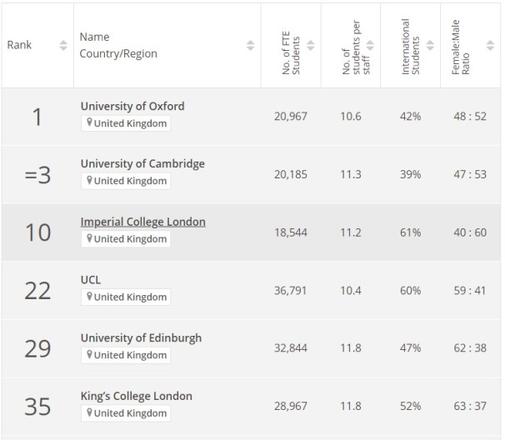Select rank 22 cell for UCL row
This screenshot has height=440, width=505.
[38, 291]
